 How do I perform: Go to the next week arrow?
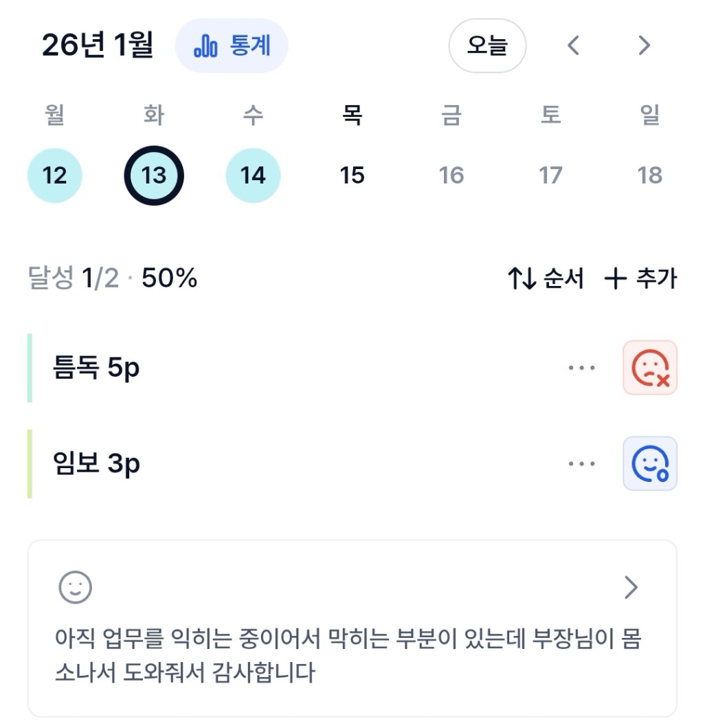[644, 46]
